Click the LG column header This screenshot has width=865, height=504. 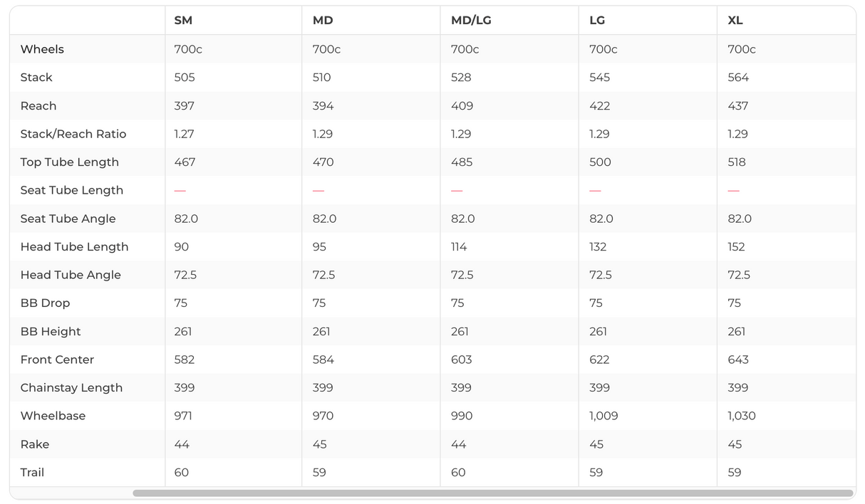[597, 21]
